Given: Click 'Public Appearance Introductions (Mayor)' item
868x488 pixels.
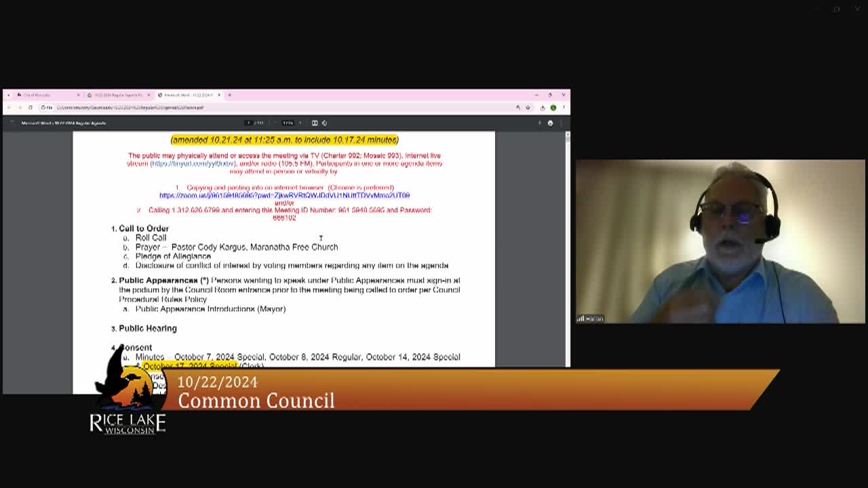Looking at the screenshot, I should click(x=210, y=309).
